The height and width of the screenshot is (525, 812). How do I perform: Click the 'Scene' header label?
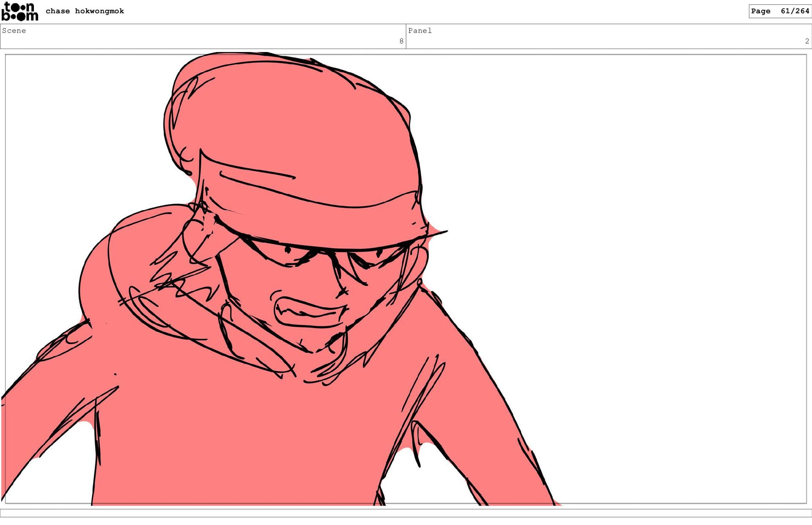[x=14, y=30]
